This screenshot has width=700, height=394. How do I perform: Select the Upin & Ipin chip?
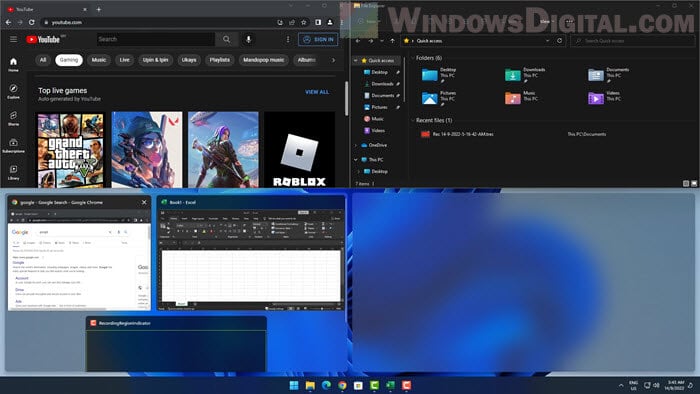coord(155,60)
